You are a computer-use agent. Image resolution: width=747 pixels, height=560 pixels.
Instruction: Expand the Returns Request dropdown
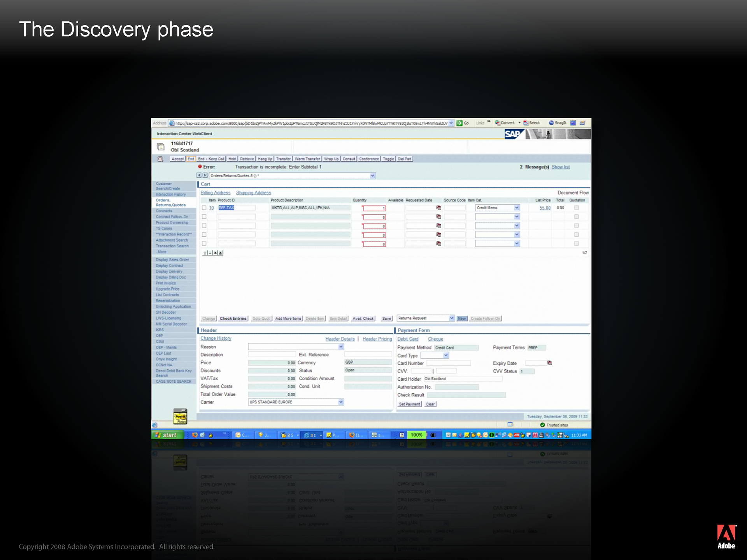(451, 318)
